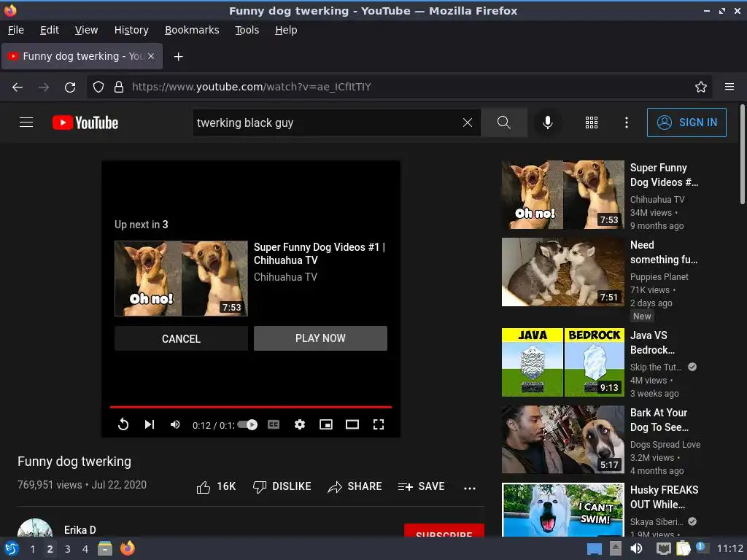
Task: Open the Tools menu
Action: tap(247, 30)
